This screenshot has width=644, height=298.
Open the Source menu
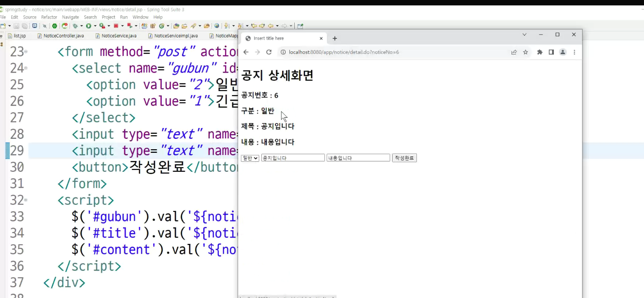(x=30, y=17)
